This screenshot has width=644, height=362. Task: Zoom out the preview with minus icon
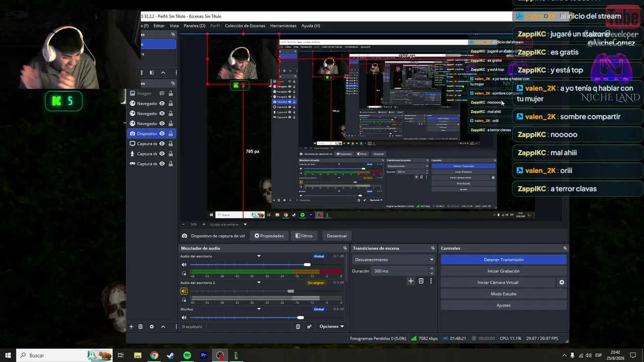click(x=184, y=224)
